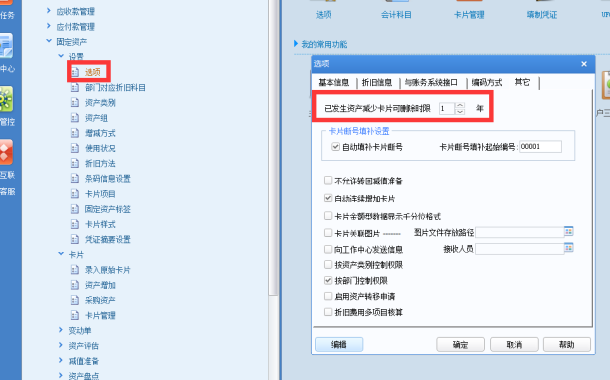Click the document icon beside 资产类别
Screen dimensions: 610x380
75,103
